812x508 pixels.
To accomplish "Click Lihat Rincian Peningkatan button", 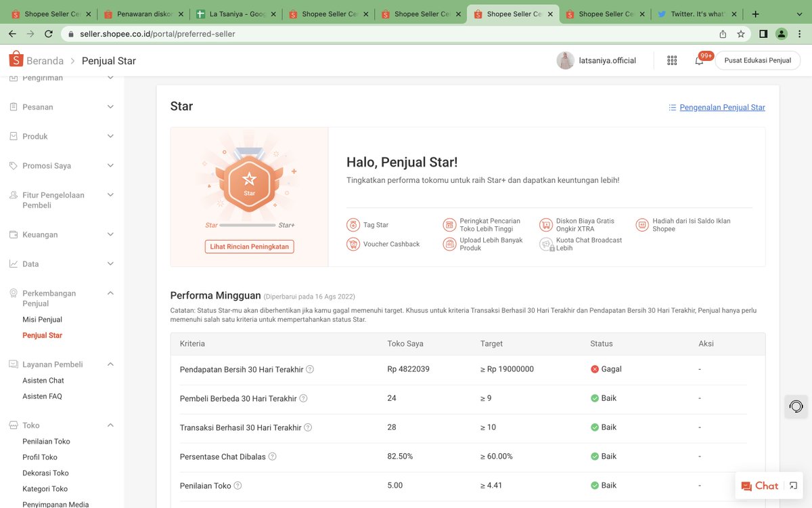I will (x=250, y=247).
